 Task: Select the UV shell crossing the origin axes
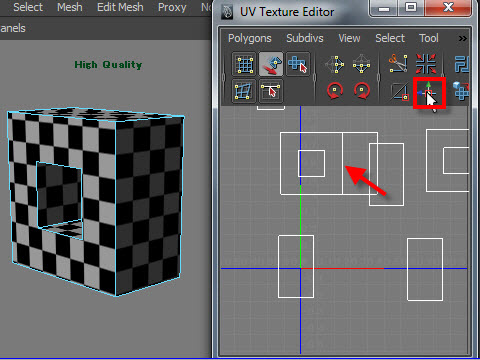point(296,266)
